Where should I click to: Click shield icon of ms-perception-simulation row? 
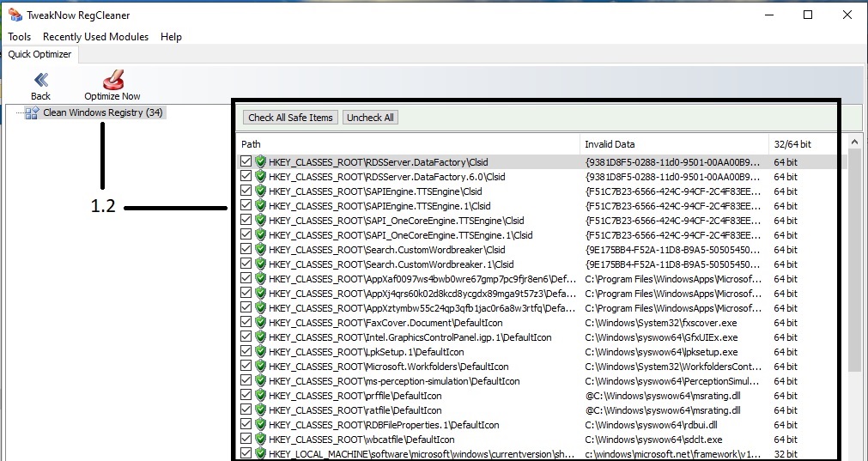click(x=260, y=380)
